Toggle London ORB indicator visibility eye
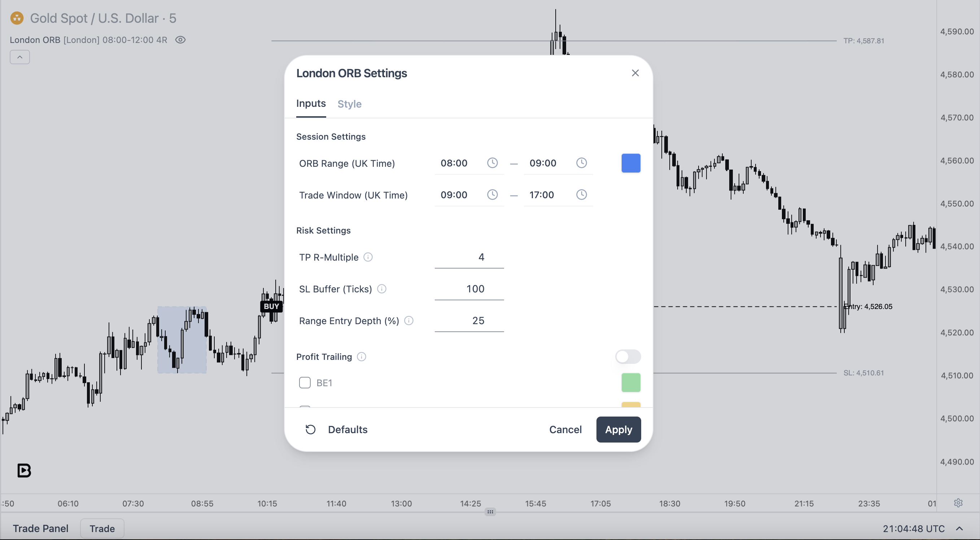The width and height of the screenshot is (980, 540). [180, 40]
